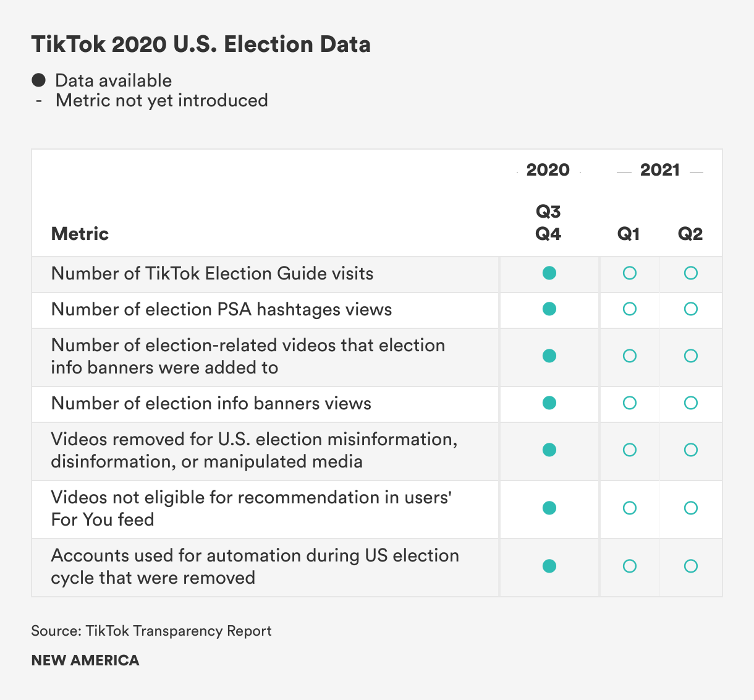Image resolution: width=754 pixels, height=700 pixels.
Task: Click the Q2 hollow circle for info banners views
Action: [690, 403]
